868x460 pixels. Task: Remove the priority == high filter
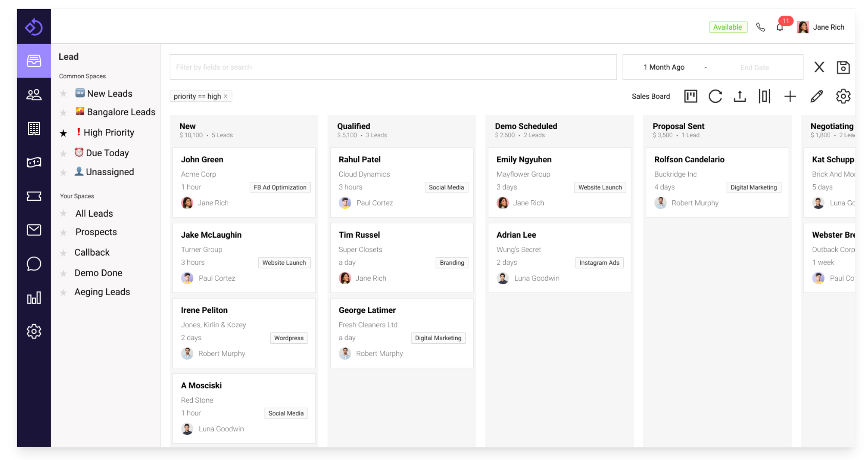click(226, 96)
